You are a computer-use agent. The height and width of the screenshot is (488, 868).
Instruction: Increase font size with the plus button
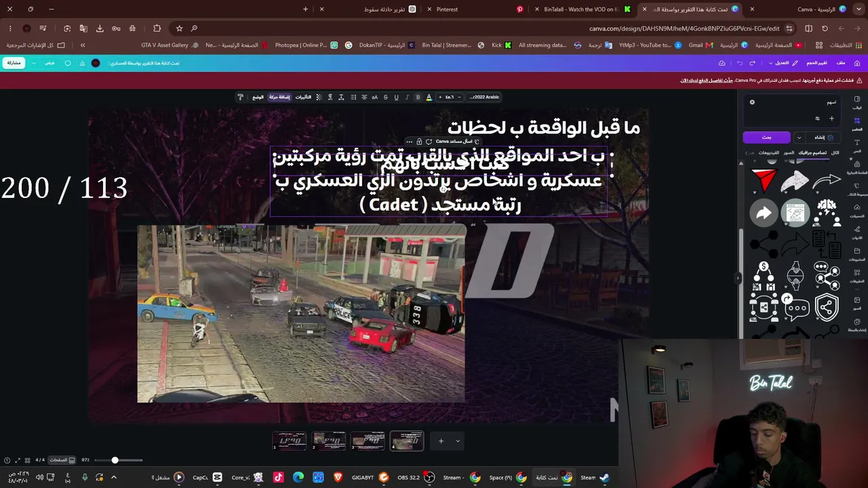[440, 97]
